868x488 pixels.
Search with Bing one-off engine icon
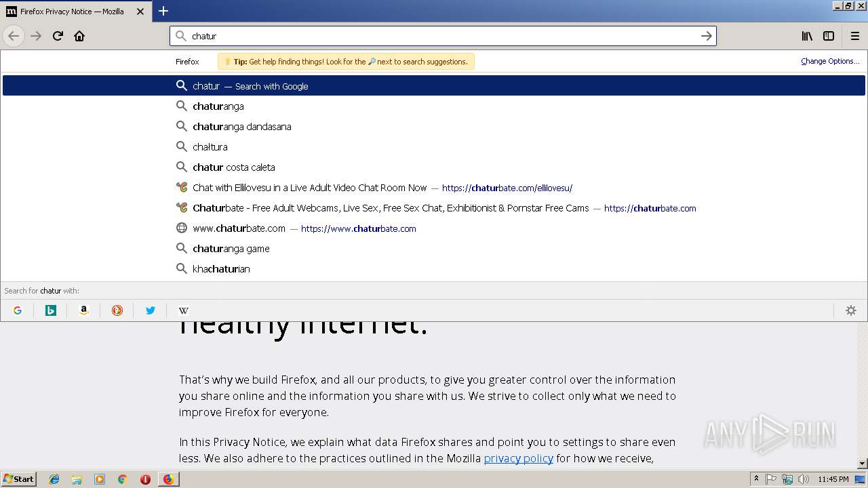[x=51, y=310]
